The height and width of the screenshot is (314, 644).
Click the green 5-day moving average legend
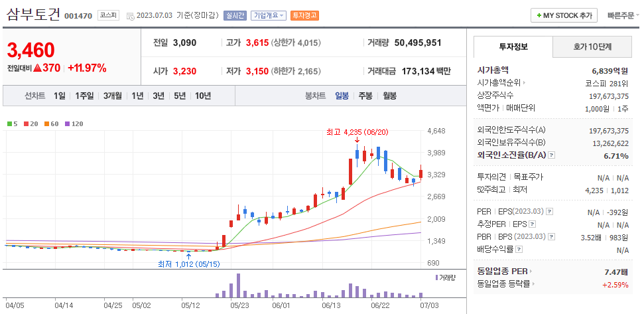click(14, 123)
